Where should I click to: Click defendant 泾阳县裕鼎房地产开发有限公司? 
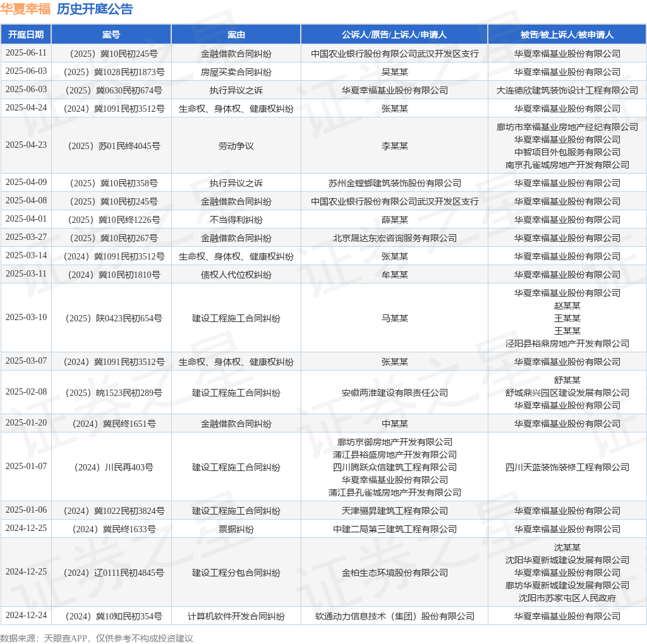click(x=567, y=343)
